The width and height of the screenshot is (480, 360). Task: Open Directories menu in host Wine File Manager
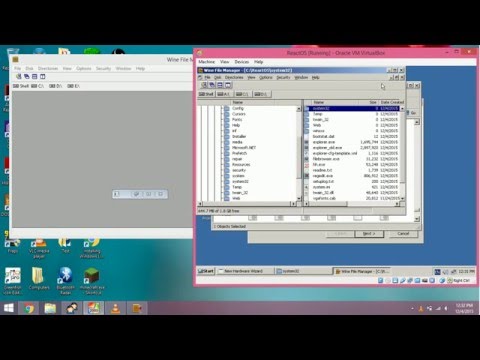[48, 68]
